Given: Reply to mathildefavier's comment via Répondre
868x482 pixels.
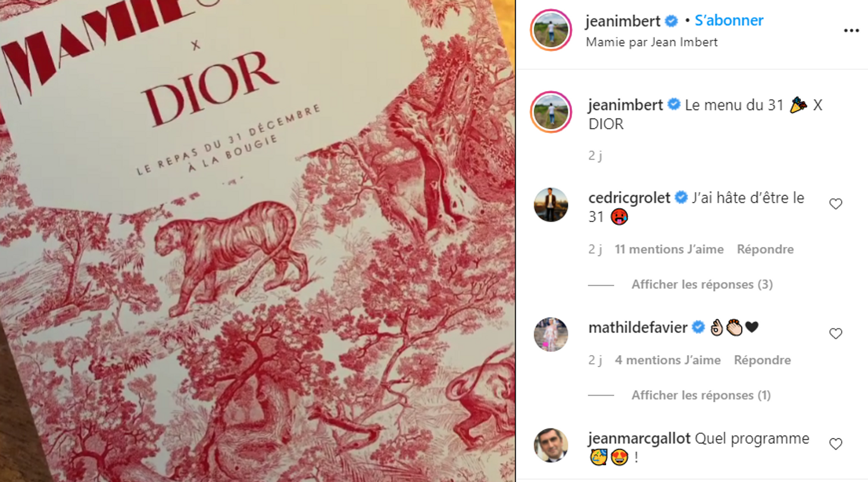Looking at the screenshot, I should 762,360.
